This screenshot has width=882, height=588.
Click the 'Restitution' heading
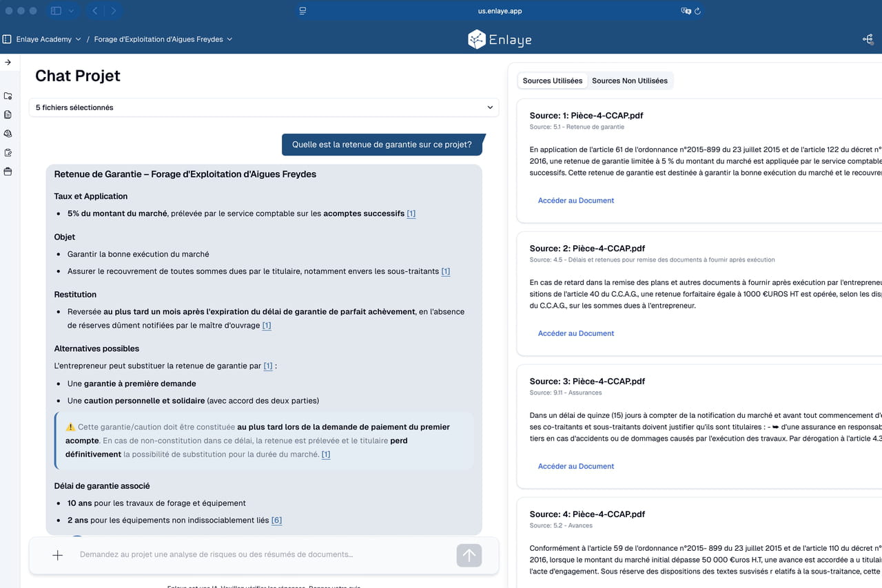tap(75, 295)
